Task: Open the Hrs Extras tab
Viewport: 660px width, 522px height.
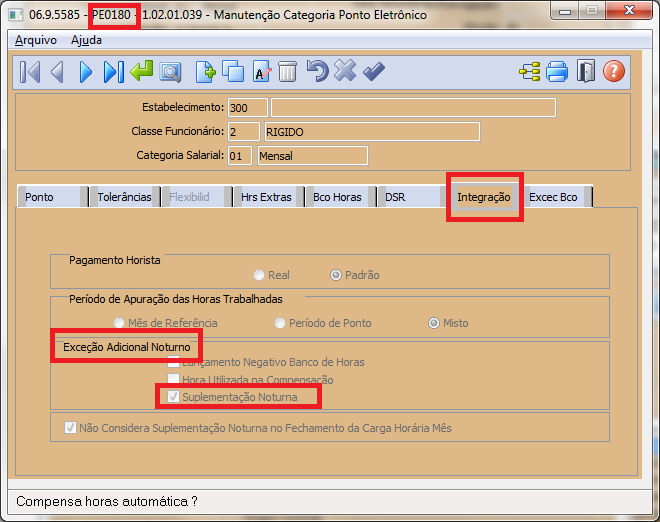Action: click(x=268, y=197)
